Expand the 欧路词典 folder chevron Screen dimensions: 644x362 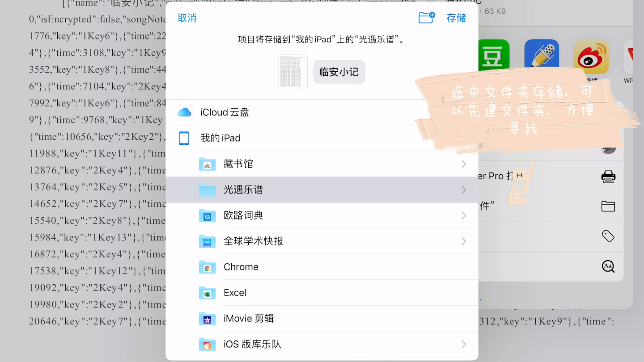click(464, 215)
